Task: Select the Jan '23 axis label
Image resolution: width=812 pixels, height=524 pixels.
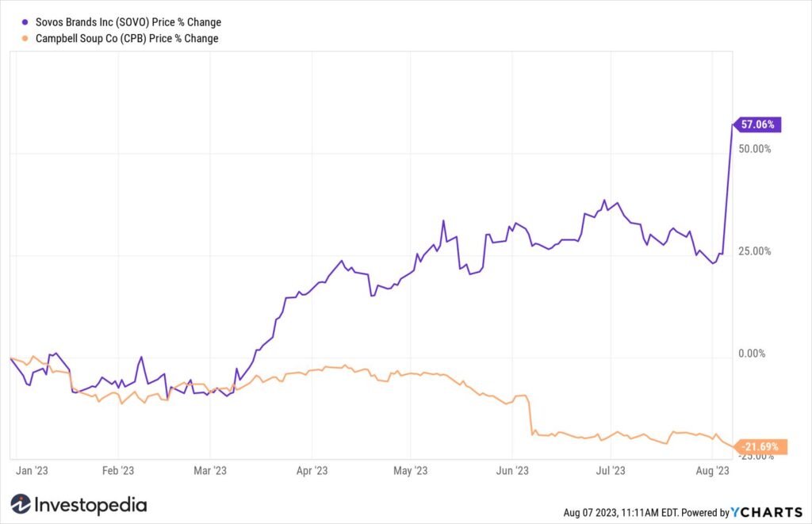Action: tap(32, 471)
